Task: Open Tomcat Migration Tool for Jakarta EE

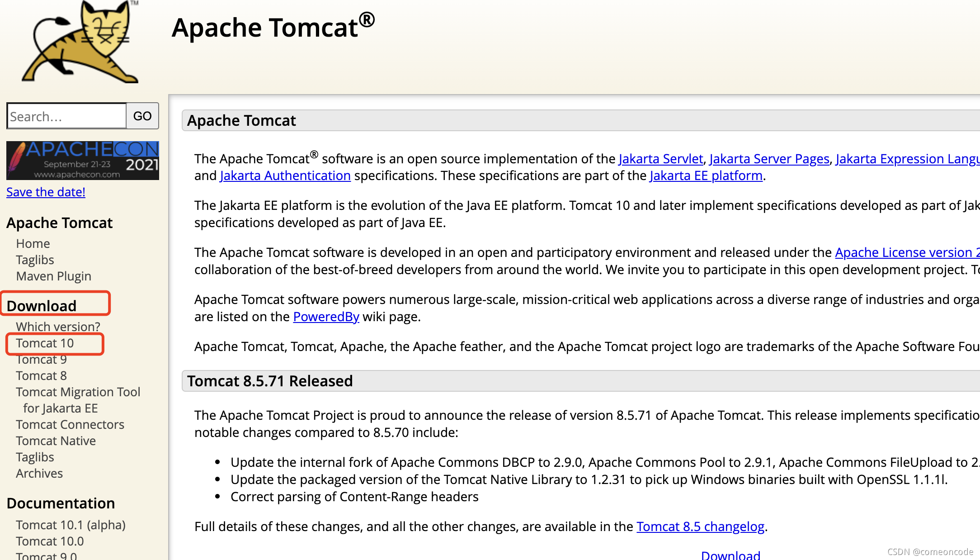Action: click(78, 400)
